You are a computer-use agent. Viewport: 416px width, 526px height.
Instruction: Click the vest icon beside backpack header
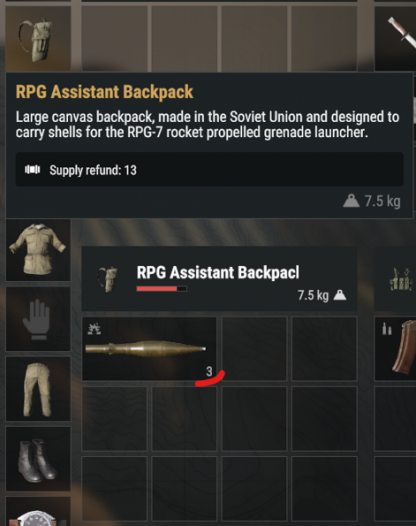point(401,279)
